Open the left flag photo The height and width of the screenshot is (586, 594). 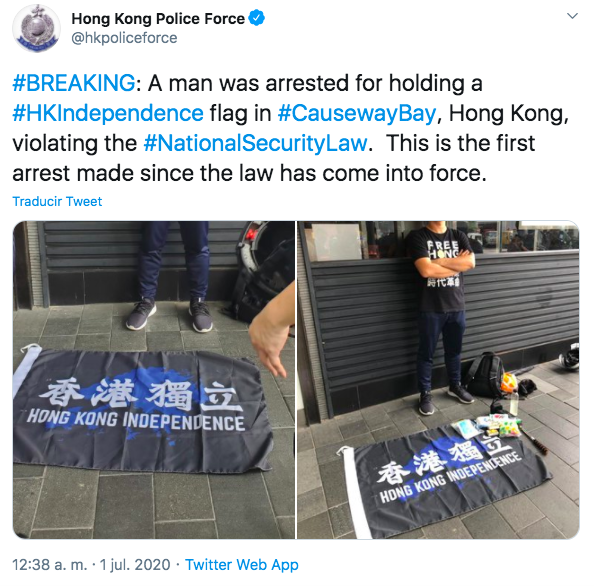[x=154, y=380]
